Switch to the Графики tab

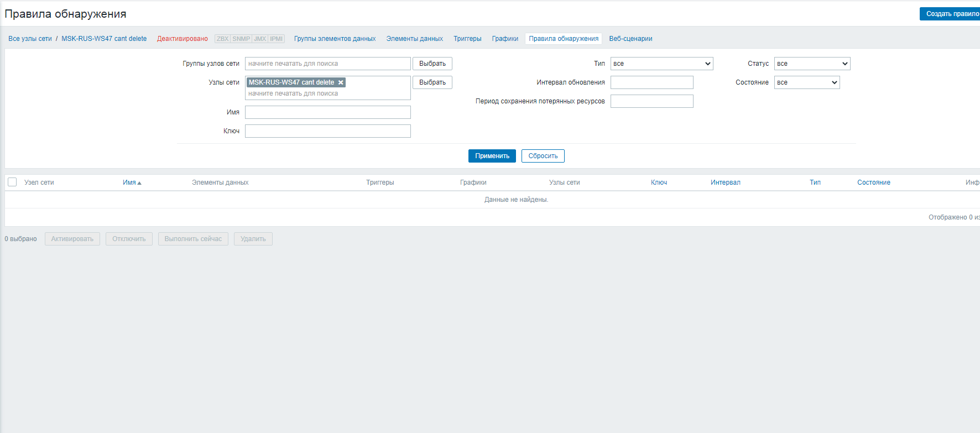(x=505, y=39)
